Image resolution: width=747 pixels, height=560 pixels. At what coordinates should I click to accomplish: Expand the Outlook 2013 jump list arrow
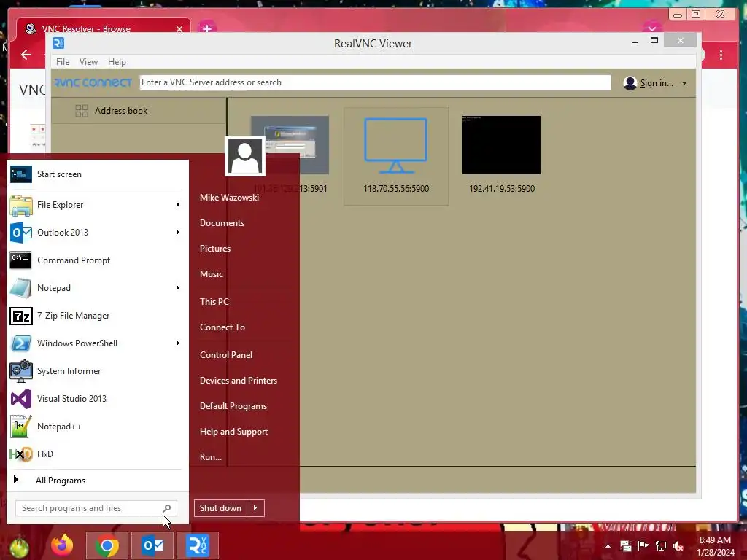pyautogui.click(x=178, y=233)
